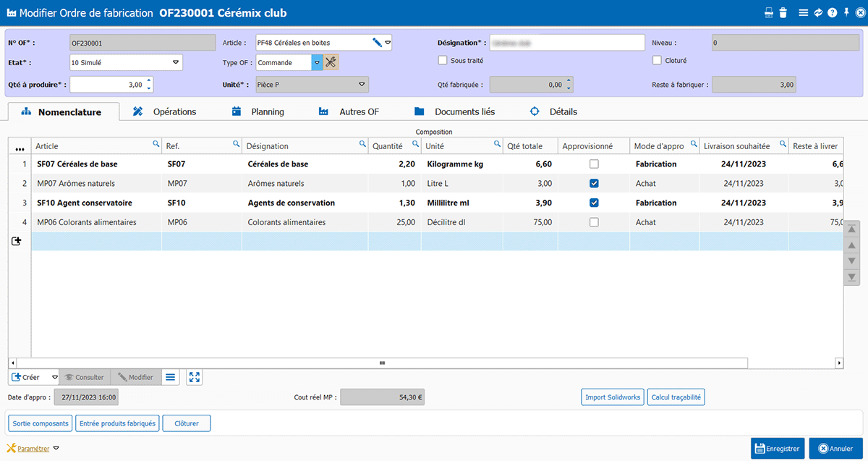This screenshot has width=868, height=461.
Task: Add new row with the plus icon
Action: click(17, 242)
